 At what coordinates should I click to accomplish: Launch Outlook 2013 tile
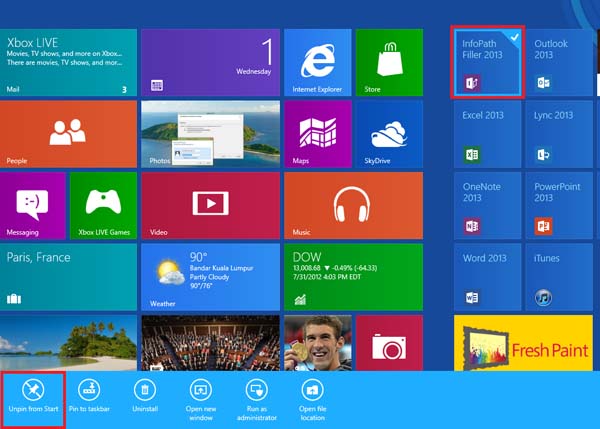point(559,63)
